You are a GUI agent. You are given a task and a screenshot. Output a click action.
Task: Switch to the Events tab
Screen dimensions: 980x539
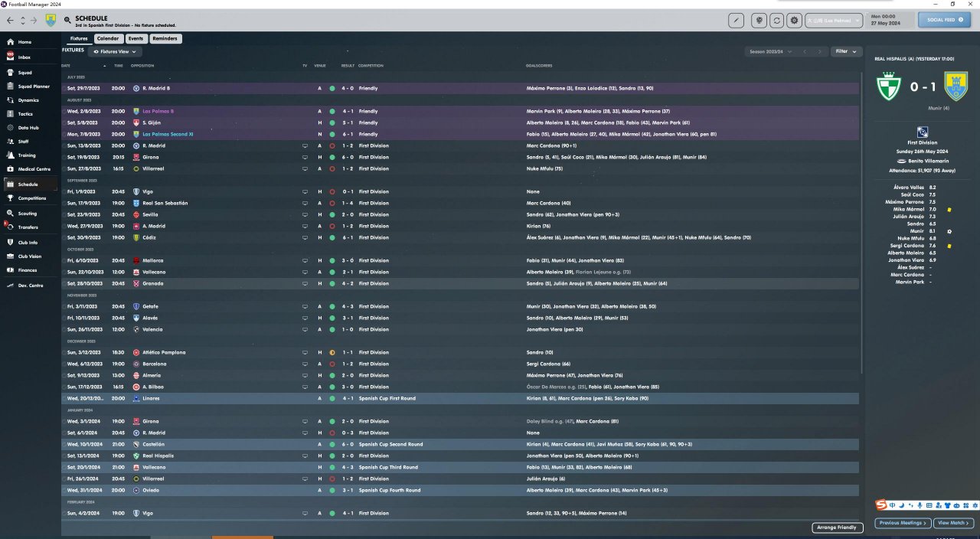pos(136,38)
